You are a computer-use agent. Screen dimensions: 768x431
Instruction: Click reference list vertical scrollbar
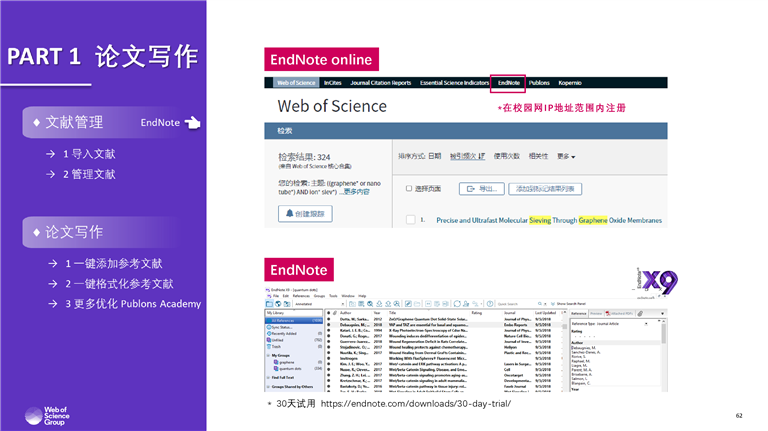click(x=565, y=326)
